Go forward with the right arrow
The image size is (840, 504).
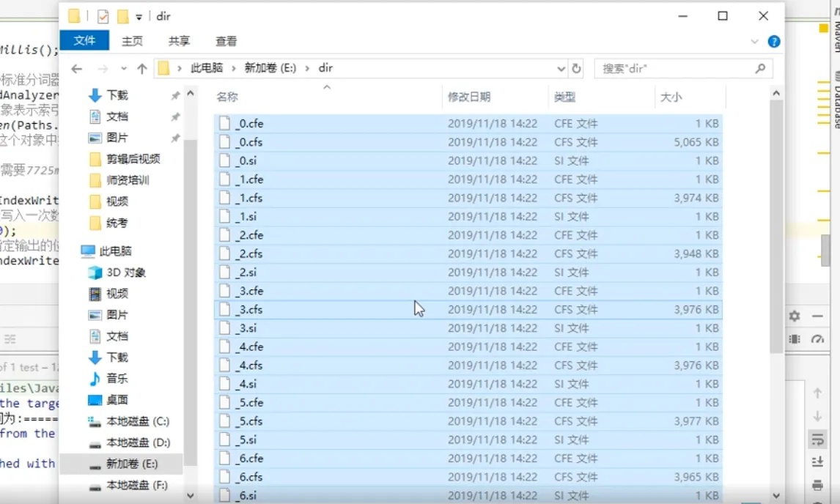tap(103, 69)
